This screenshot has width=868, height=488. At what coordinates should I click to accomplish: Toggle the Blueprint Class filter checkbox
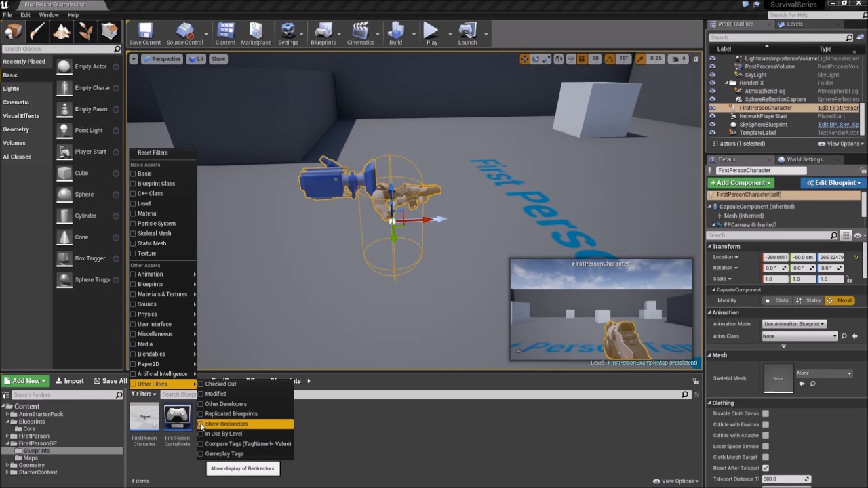coord(133,184)
